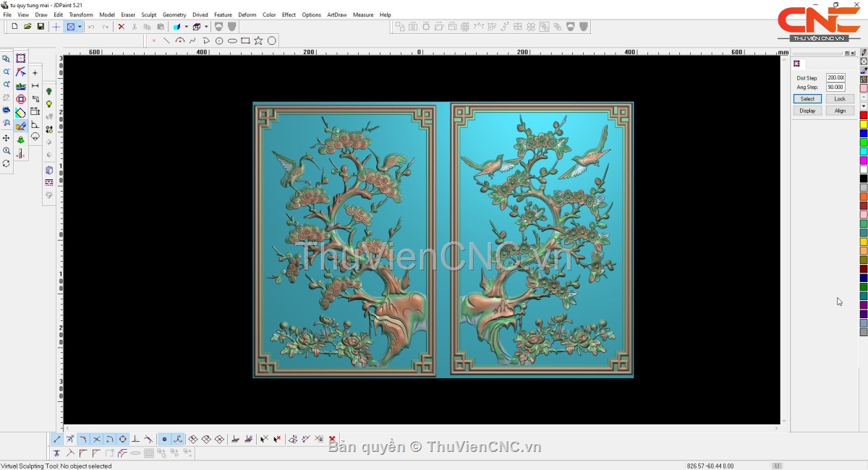Screen dimensions: 868x470
Task: Click the red X icon in bottom toolbar
Action: pyautogui.click(x=332, y=439)
